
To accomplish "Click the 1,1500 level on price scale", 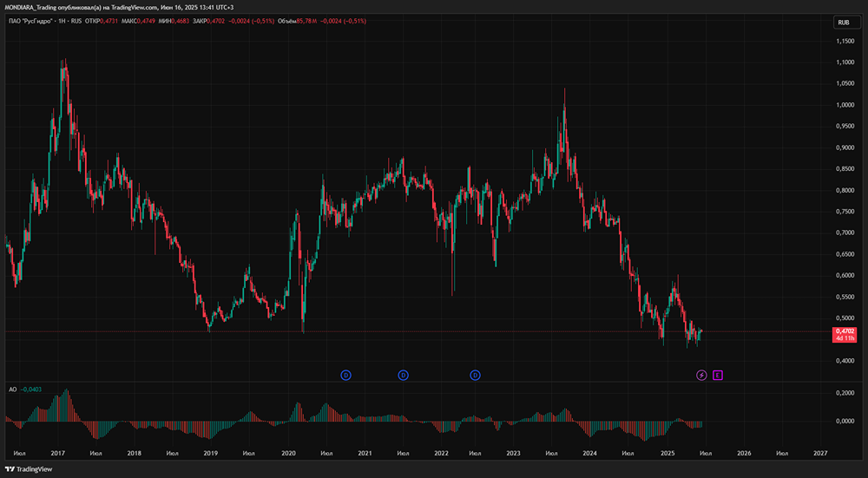I will point(845,42).
